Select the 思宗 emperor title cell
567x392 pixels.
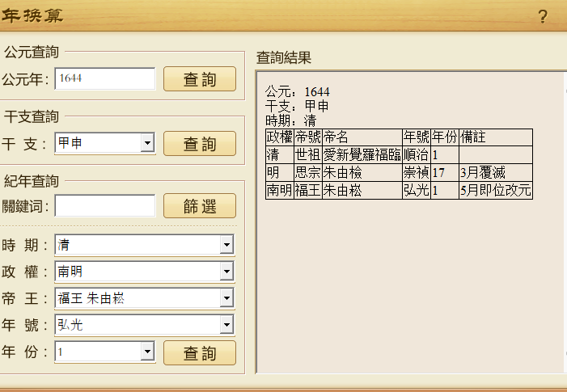(307, 173)
